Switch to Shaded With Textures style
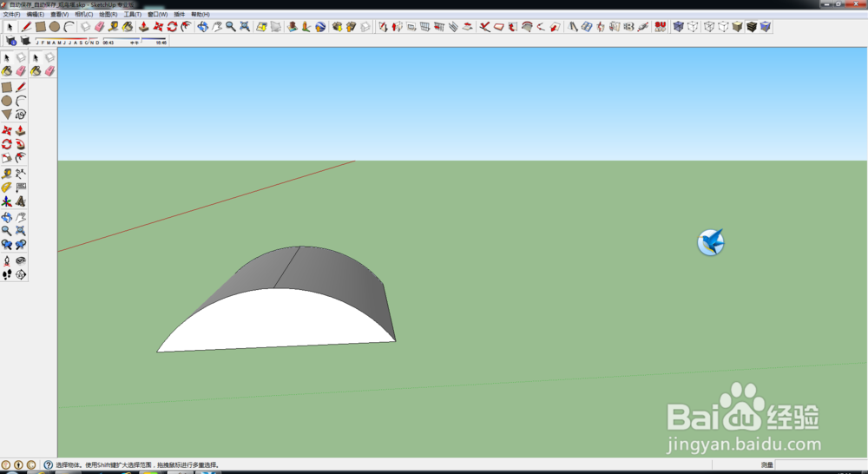 (751, 27)
